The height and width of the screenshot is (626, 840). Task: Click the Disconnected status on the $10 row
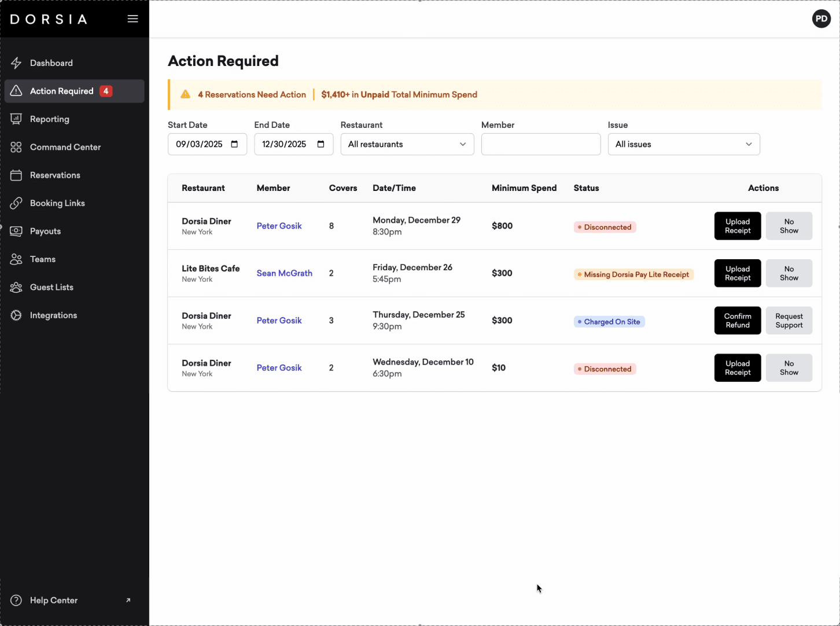click(x=605, y=369)
